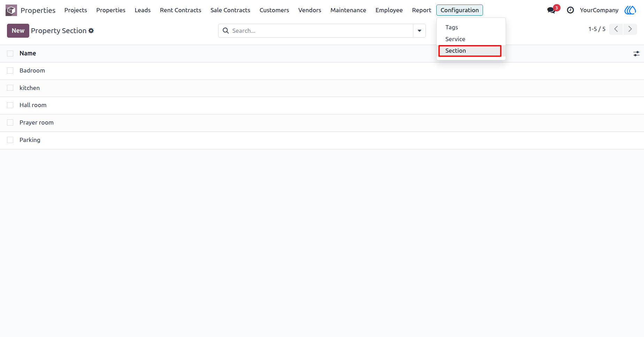Click the blue user avatar logo icon
The width and height of the screenshot is (644, 337).
pyautogui.click(x=630, y=10)
